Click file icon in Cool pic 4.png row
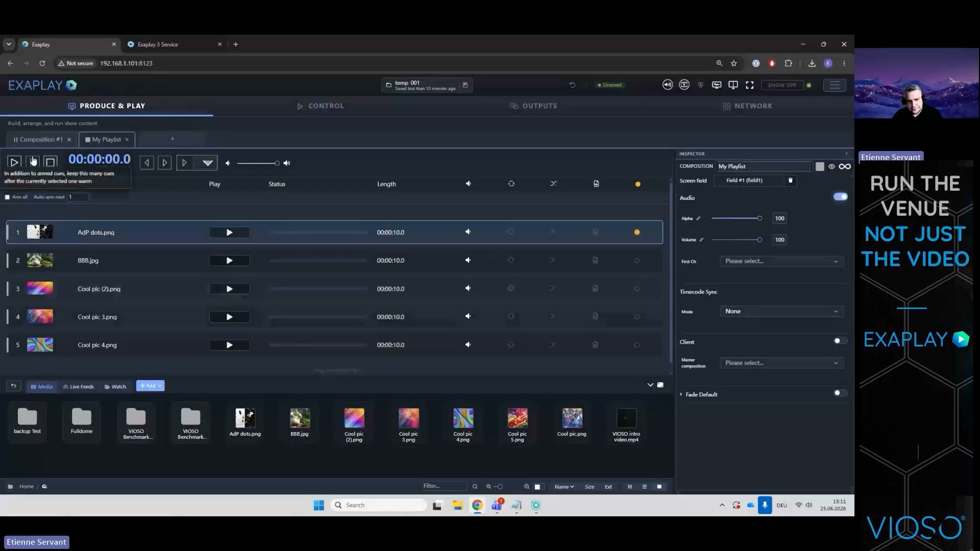This screenshot has width=980, height=551. [x=596, y=345]
